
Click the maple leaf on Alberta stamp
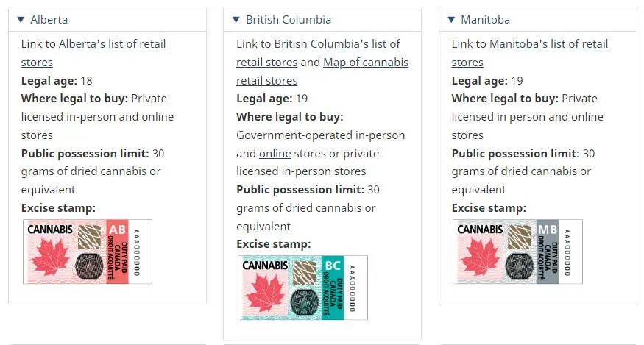51,257
